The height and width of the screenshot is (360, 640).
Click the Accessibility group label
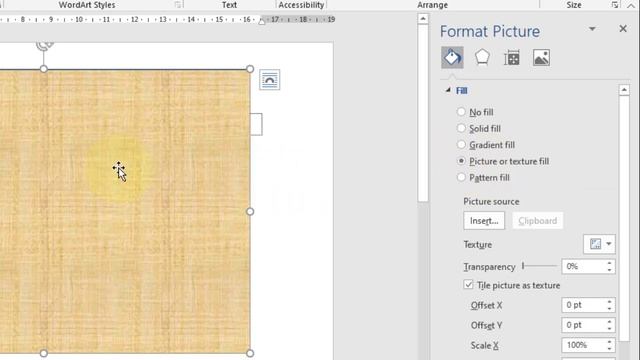[301, 5]
